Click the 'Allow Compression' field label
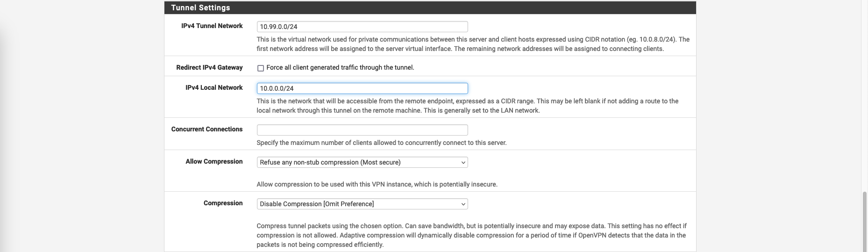 point(214,162)
